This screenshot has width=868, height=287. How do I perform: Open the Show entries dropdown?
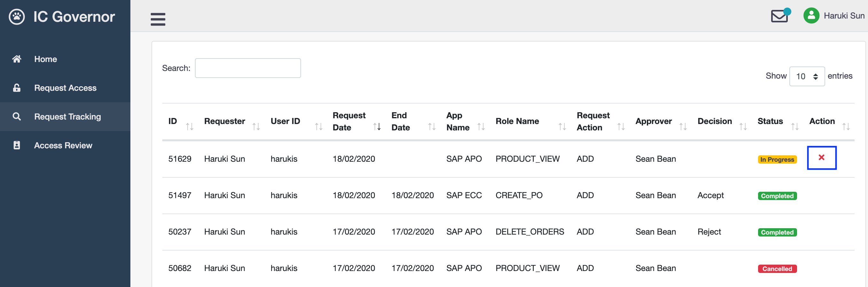[x=807, y=76]
